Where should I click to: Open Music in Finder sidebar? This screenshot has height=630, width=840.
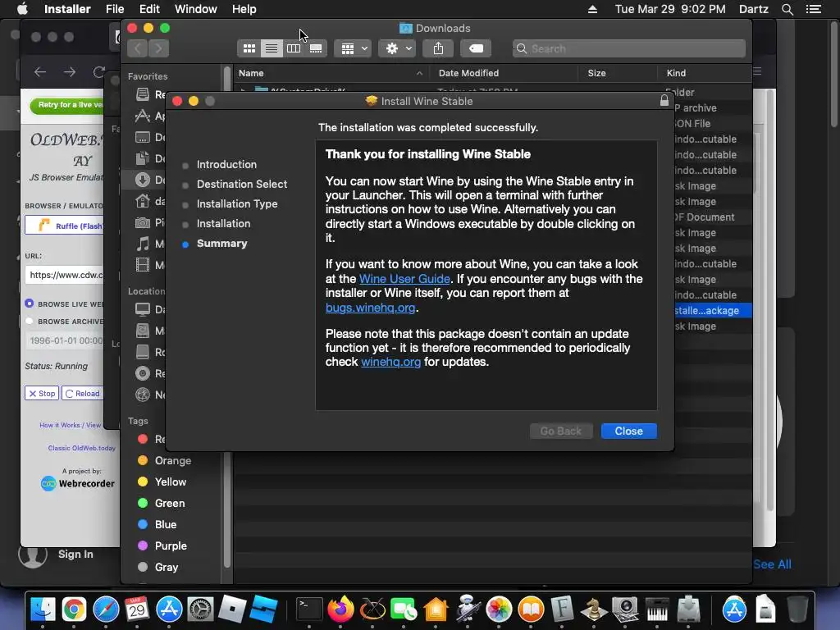coord(150,244)
